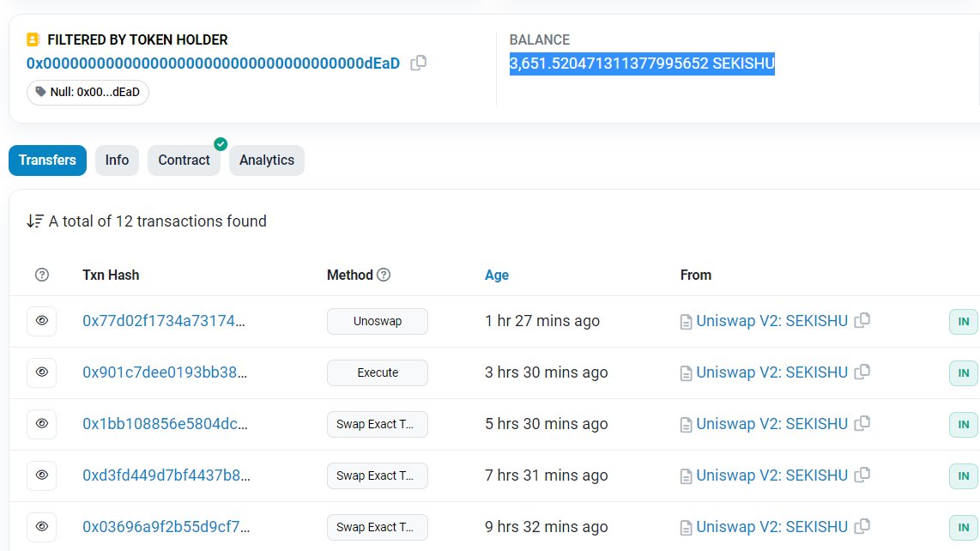Click the green verified checkmark on Contract tab

(x=221, y=144)
